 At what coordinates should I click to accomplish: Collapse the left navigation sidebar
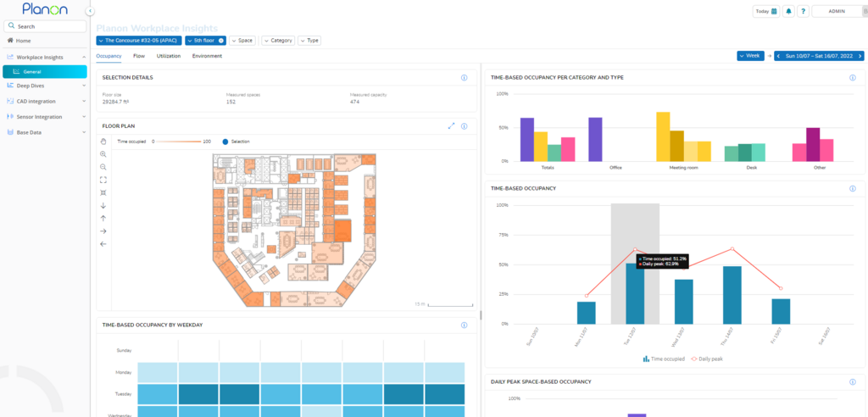tap(90, 11)
